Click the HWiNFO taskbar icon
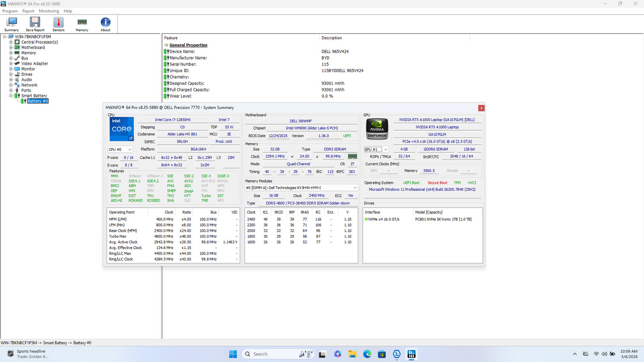644x362 pixels. click(x=411, y=354)
